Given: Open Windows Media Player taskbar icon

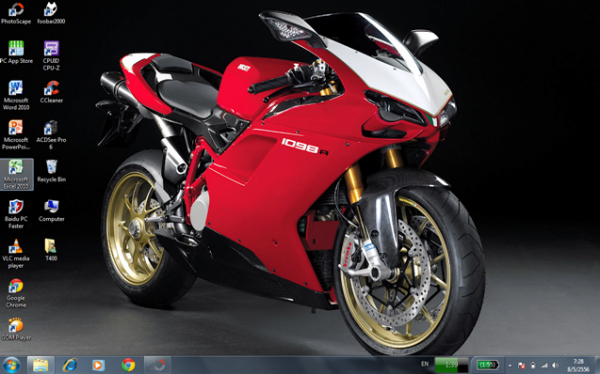Looking at the screenshot, I should [98, 365].
